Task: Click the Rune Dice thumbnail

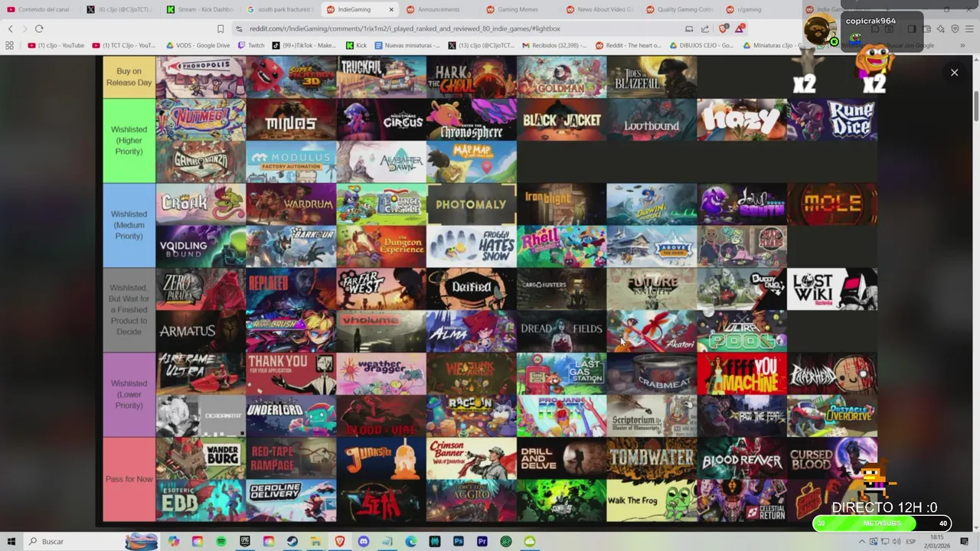Action: 832,119
